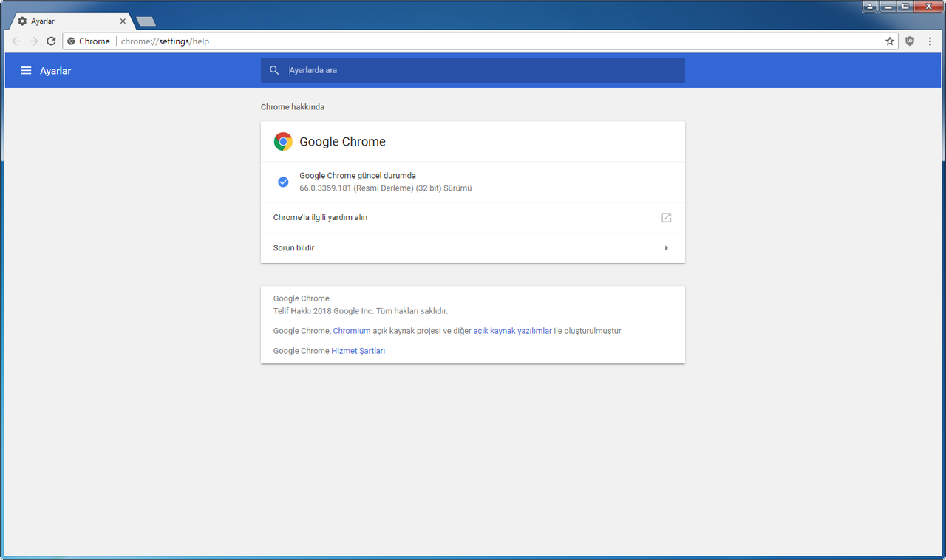Click the user profile button in title bar

pos(869,6)
